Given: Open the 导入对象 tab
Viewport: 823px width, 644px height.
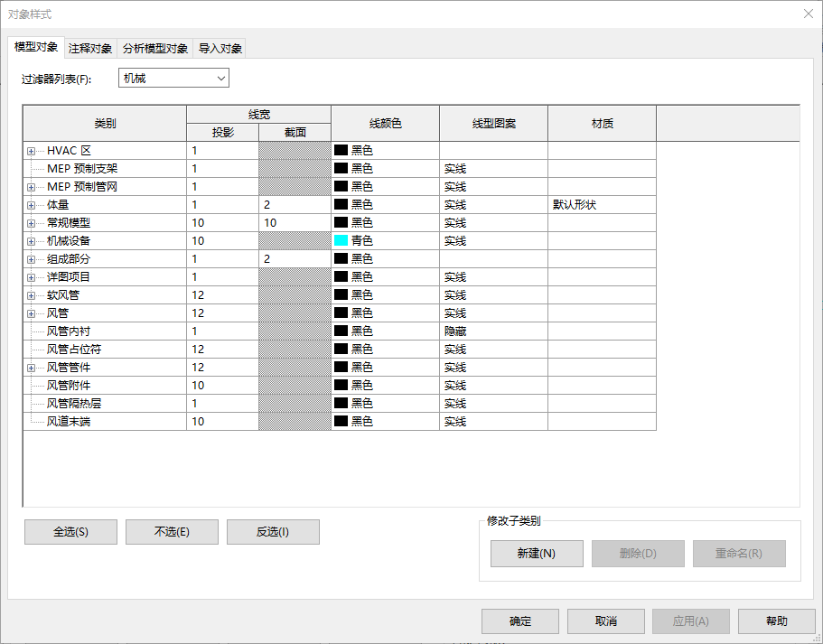Looking at the screenshot, I should pos(220,48).
